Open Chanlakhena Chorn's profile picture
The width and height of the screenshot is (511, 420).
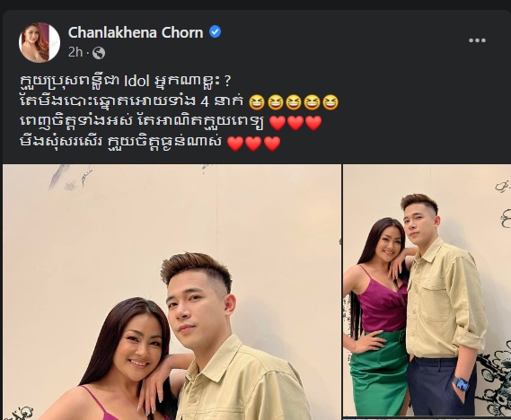(x=40, y=42)
